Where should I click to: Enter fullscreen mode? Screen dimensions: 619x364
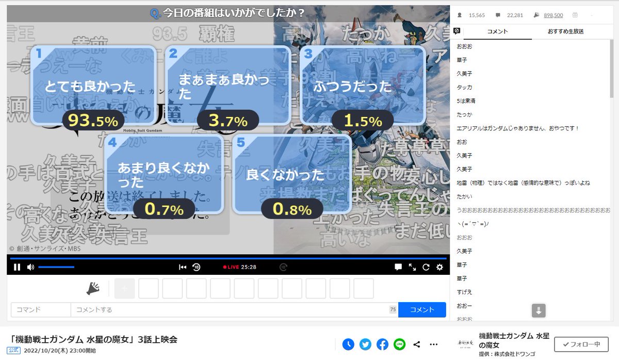412,267
